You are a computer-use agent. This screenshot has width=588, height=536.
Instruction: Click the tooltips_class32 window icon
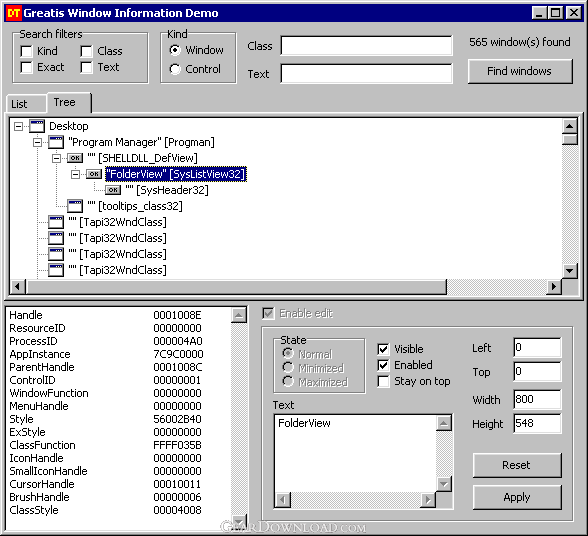pos(75,206)
